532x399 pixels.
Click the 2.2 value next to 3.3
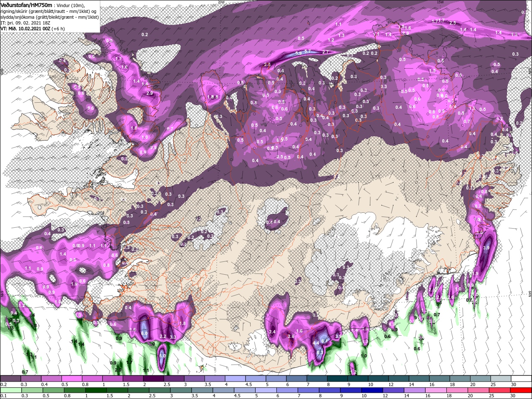tap(163, 336)
